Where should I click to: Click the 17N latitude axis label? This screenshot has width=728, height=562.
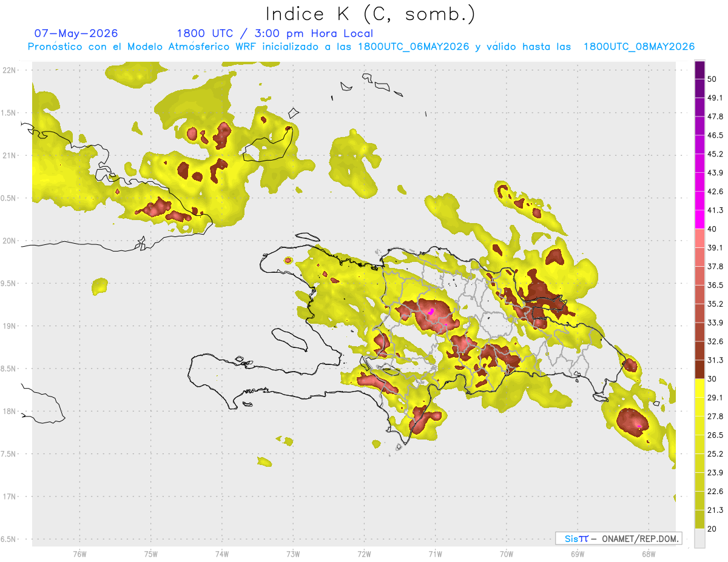(10, 497)
